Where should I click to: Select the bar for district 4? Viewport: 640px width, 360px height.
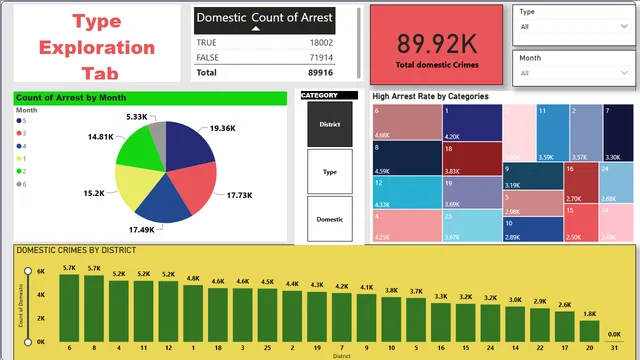tap(119, 311)
